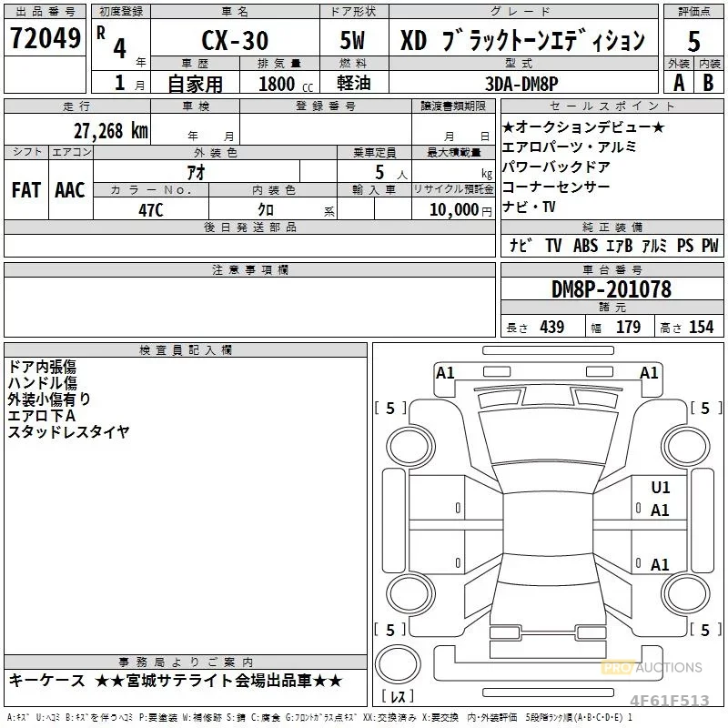
Task: Select the 純正装備 header
Action: point(612,227)
